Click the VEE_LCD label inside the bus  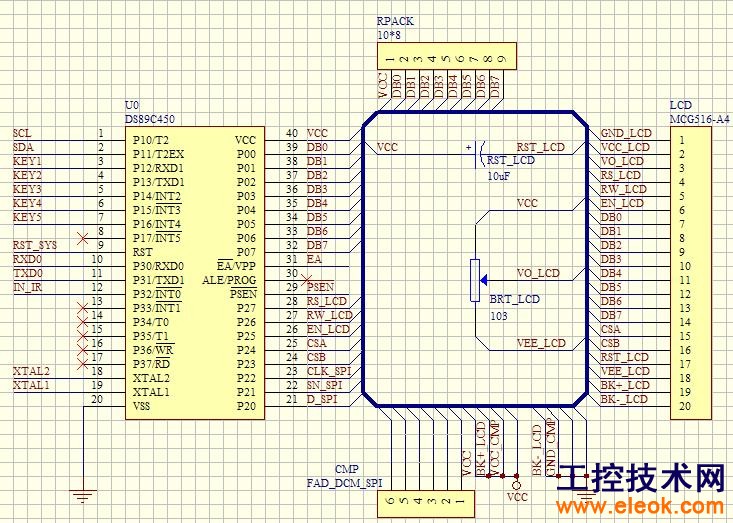tap(541, 344)
